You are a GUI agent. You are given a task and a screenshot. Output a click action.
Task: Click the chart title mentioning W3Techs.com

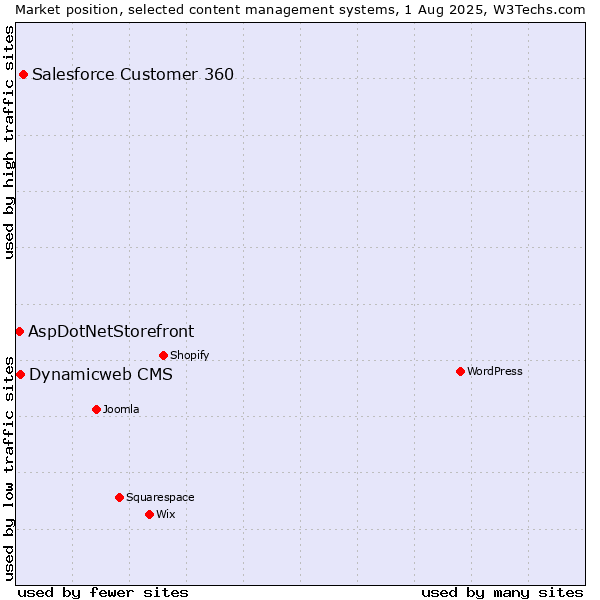[300, 10]
